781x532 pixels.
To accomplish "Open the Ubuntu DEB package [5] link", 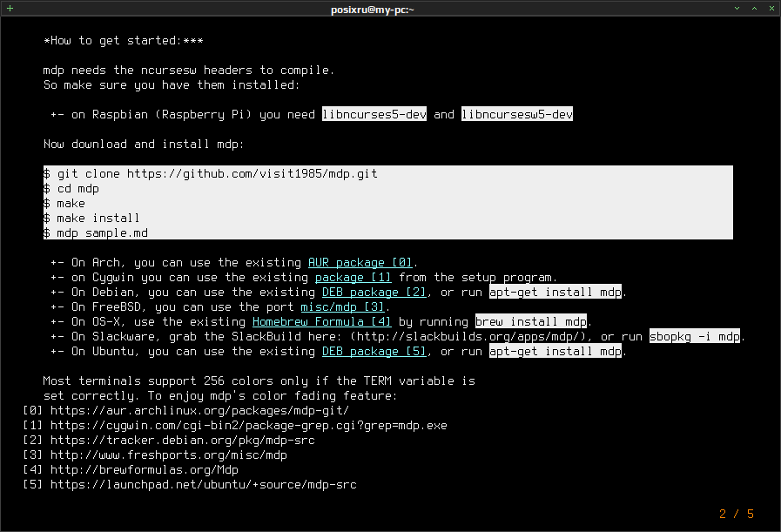I will tap(374, 352).
